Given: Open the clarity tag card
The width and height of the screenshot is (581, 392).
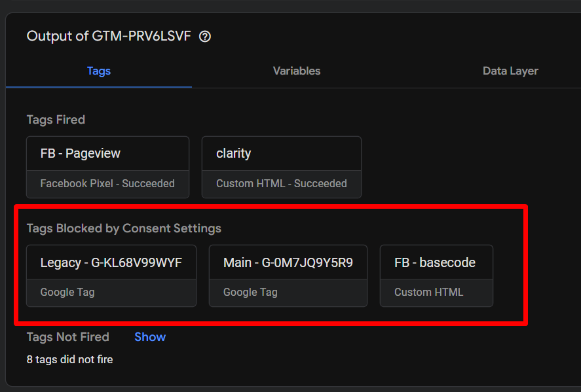Looking at the screenshot, I should 282,168.
